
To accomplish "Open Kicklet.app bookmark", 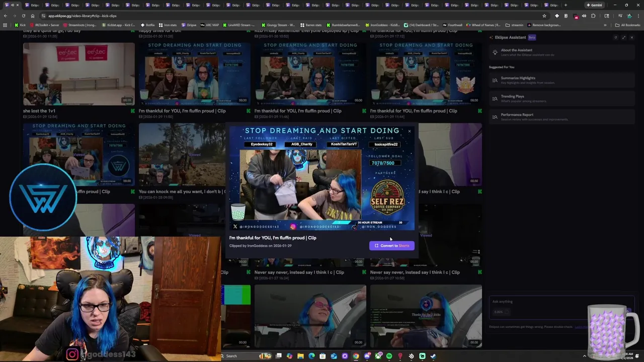I will tap(118, 25).
